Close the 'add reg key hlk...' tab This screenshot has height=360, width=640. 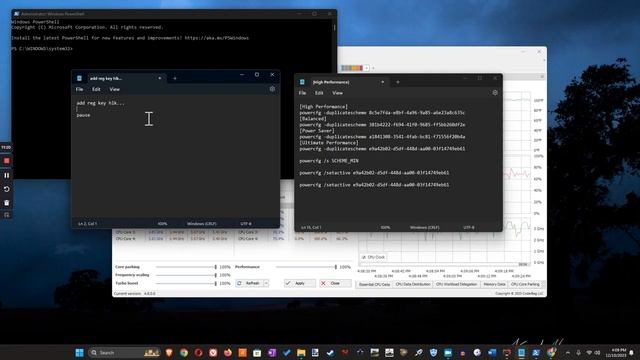point(160,78)
